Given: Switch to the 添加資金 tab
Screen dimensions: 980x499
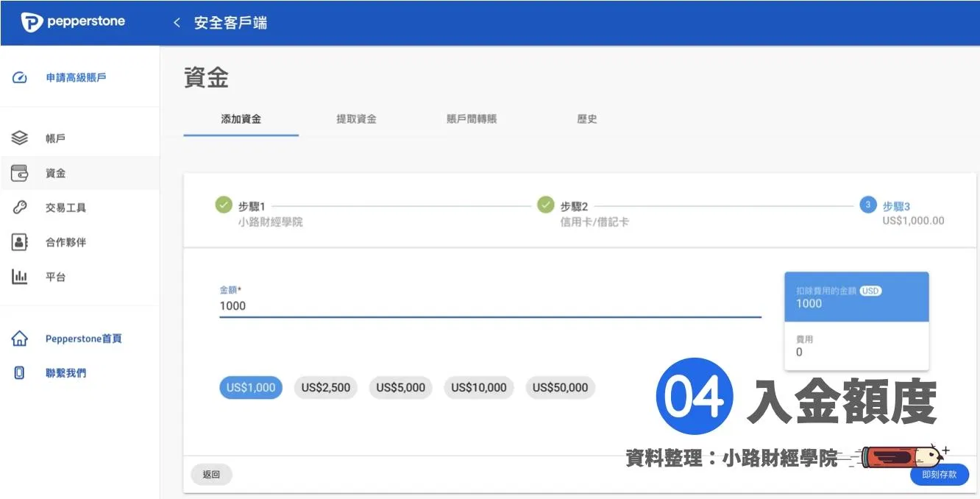Looking at the screenshot, I should click(x=241, y=118).
